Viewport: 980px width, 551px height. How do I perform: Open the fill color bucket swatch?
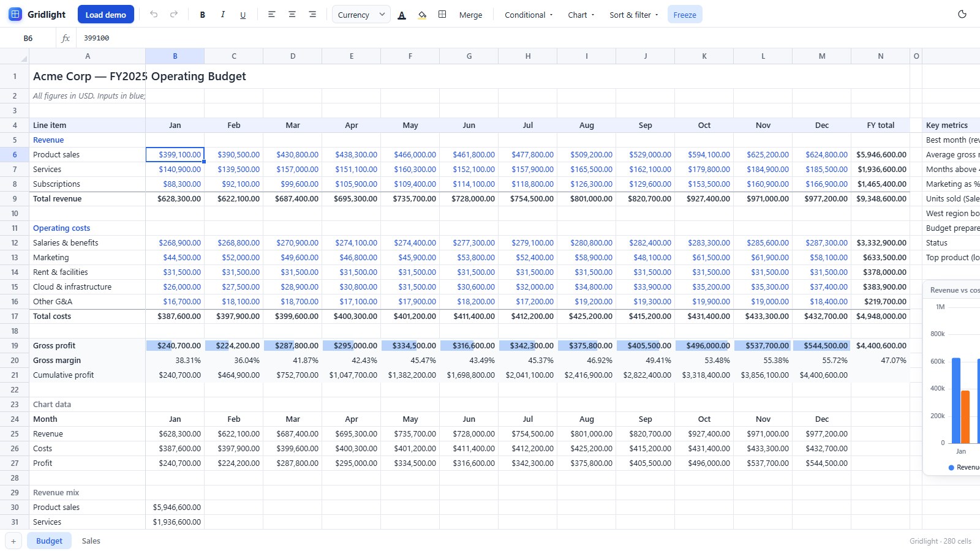(x=422, y=14)
